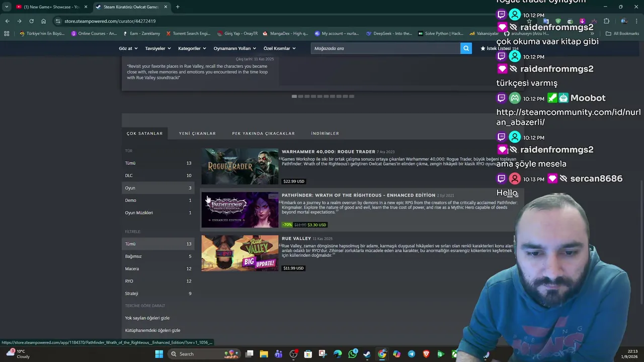
Task: Click the Pathfinder Enhanced Edition thumbnail
Action: point(239,210)
